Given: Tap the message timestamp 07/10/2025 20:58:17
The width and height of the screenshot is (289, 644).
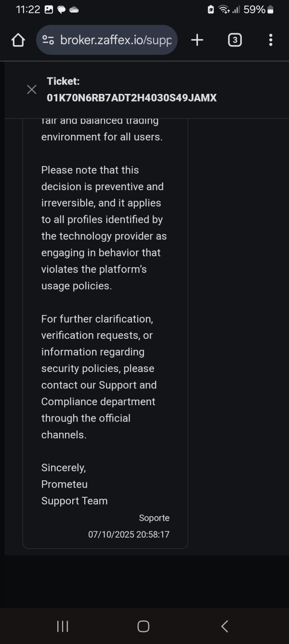Looking at the screenshot, I should (x=129, y=534).
